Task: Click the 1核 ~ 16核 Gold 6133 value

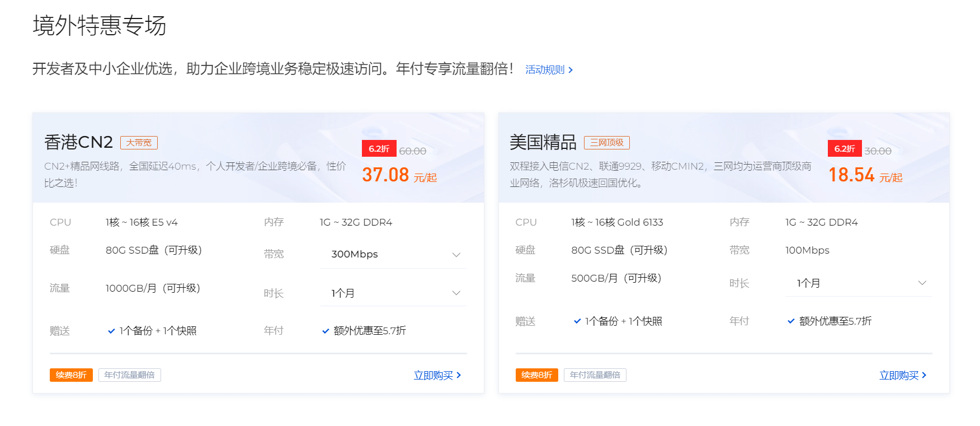Action: [617, 222]
